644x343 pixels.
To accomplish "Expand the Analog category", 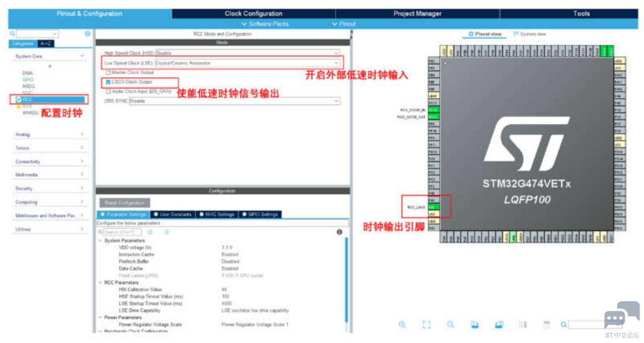I will coord(50,134).
